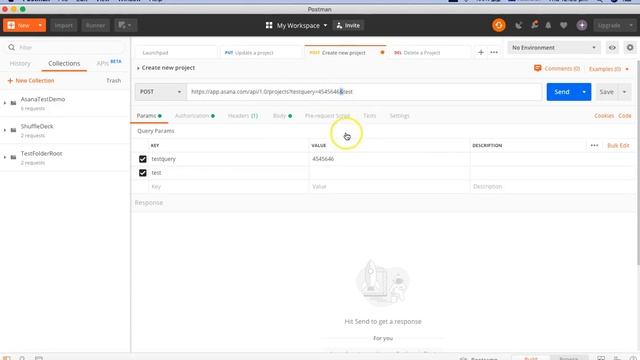The height and width of the screenshot is (360, 640).
Task: Uncheck the test parameter checkbox
Action: (x=142, y=173)
